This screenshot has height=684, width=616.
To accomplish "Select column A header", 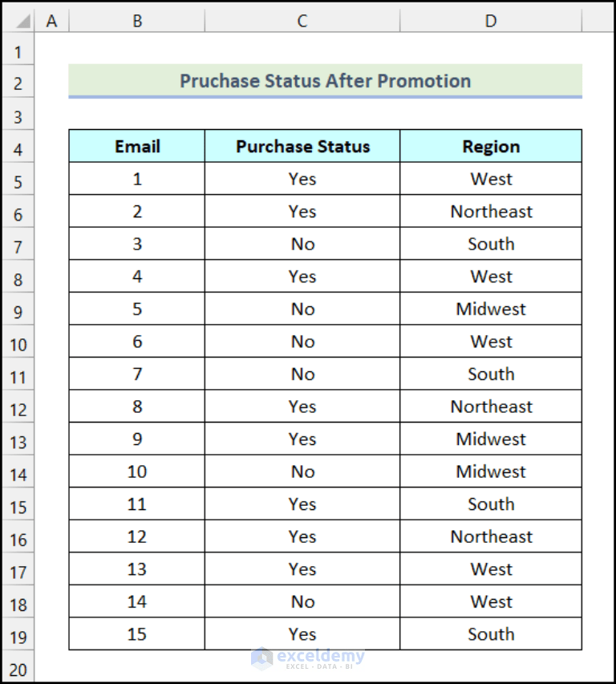I will tap(51, 20).
